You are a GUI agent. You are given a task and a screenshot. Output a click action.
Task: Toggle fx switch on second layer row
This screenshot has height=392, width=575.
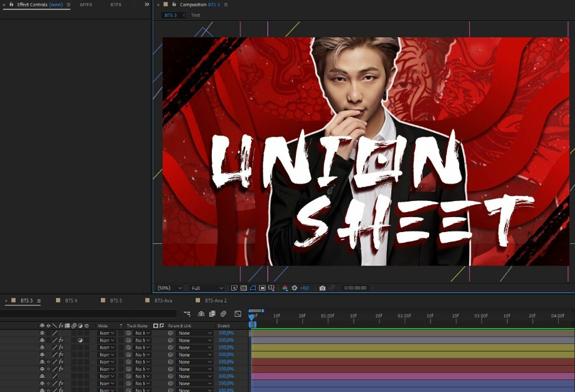61,340
